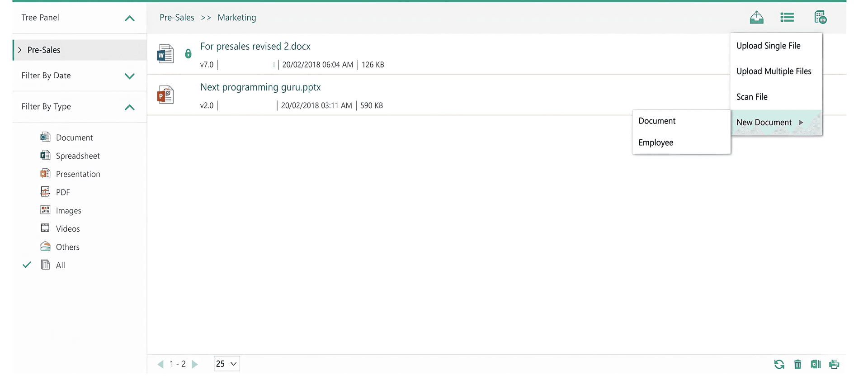Screen dimensions: 868x385
Task: Click the Others filter icon
Action: pos(45,246)
